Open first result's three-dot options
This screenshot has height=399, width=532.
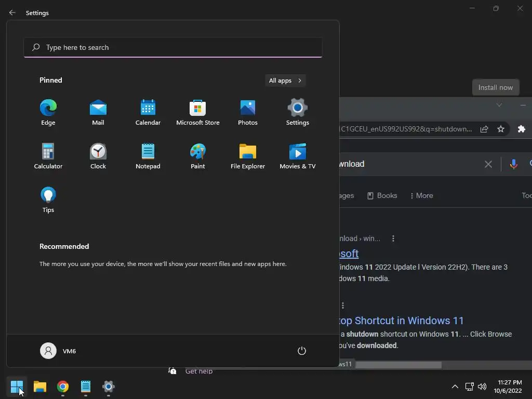[393, 238]
